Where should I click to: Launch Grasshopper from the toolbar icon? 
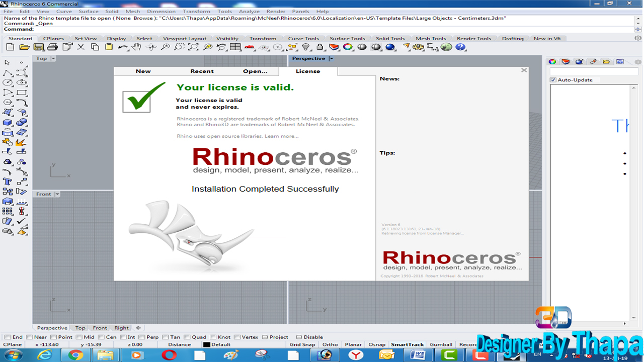446,47
